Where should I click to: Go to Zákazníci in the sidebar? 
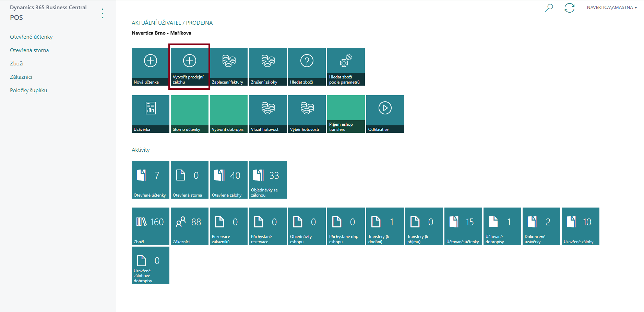click(21, 77)
